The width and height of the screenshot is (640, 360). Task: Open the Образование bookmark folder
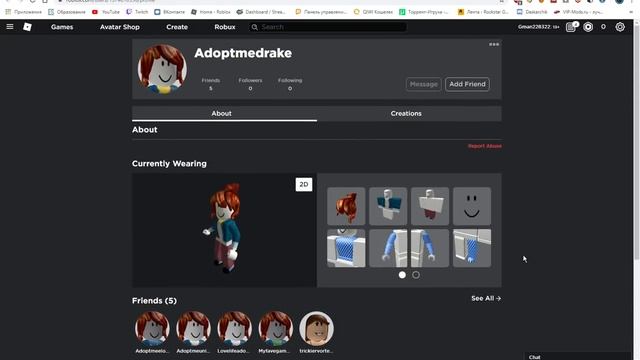(x=67, y=12)
